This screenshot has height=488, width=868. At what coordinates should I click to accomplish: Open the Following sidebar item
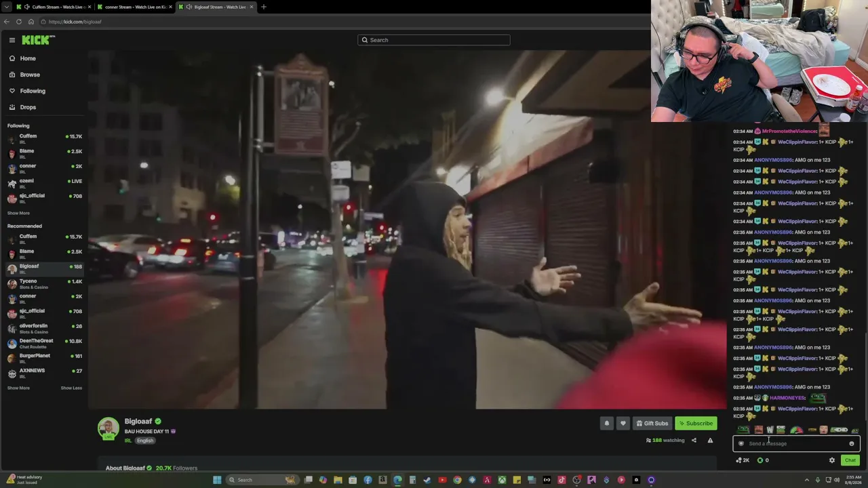point(33,91)
